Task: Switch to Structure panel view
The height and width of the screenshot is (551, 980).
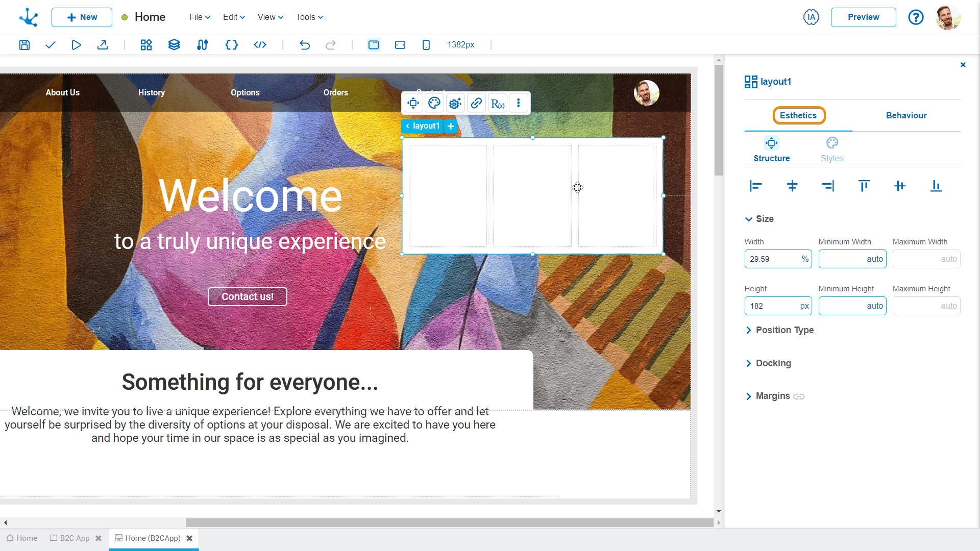Action: point(771,149)
